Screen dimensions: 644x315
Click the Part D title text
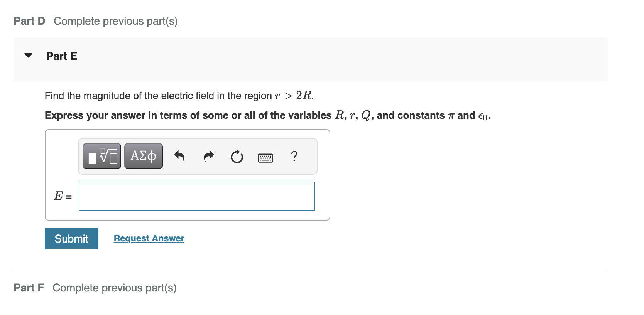pyautogui.click(x=29, y=21)
